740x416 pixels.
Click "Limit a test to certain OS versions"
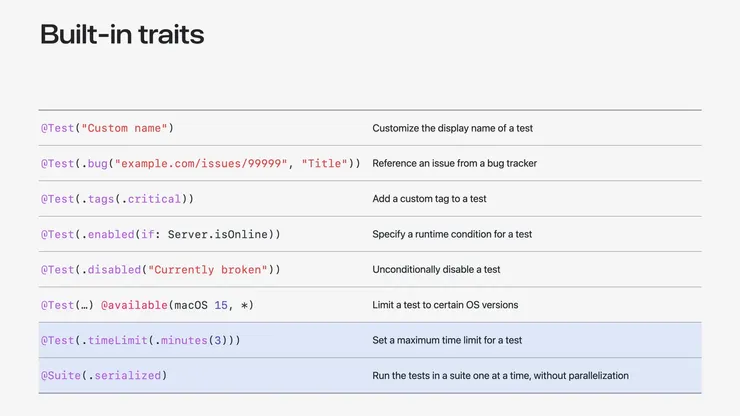click(445, 305)
